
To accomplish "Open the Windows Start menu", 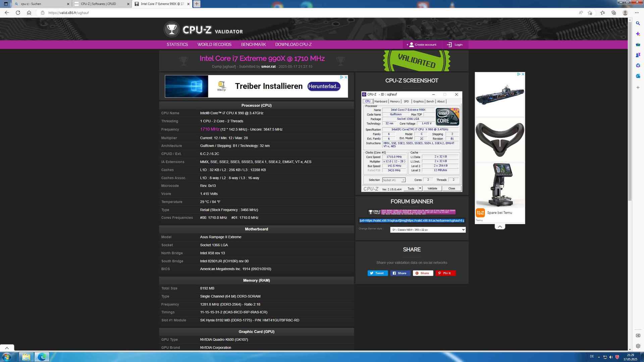I will coord(6,357).
